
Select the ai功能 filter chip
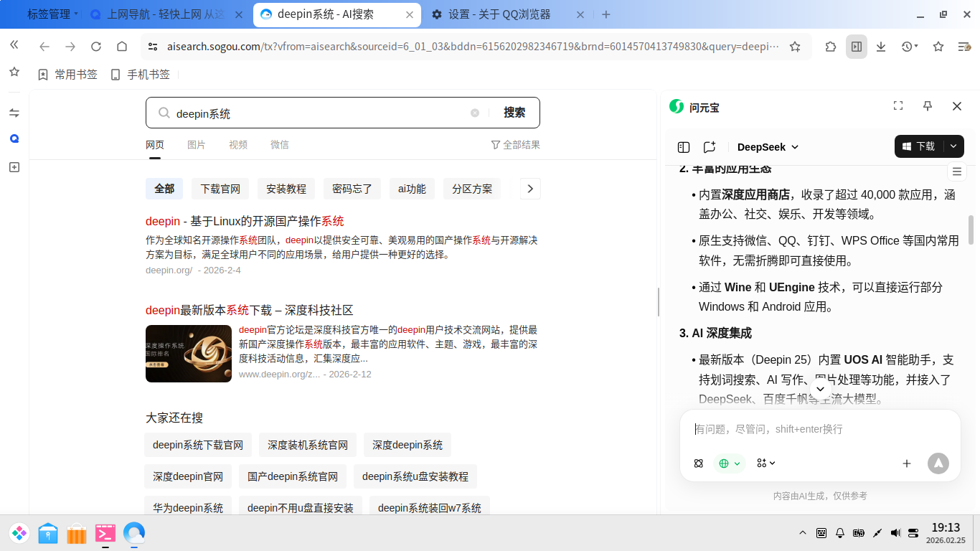point(412,189)
